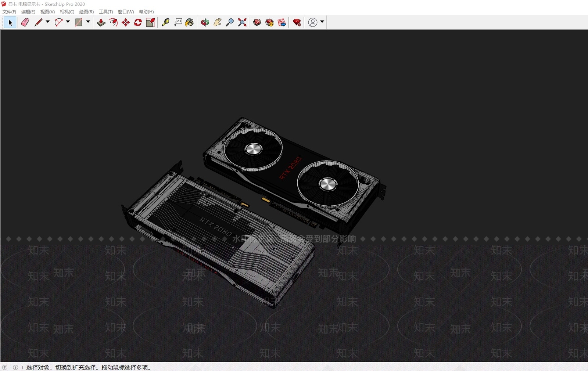Image resolution: width=588 pixels, height=371 pixels.
Task: Activate the Select arrow tool
Action: pyautogui.click(x=10, y=22)
